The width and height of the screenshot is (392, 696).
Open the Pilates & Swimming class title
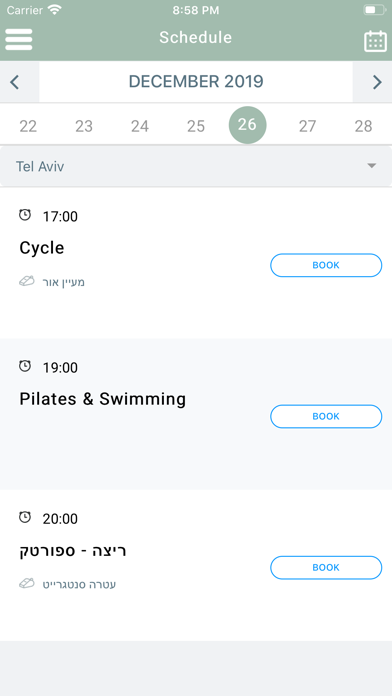click(103, 399)
